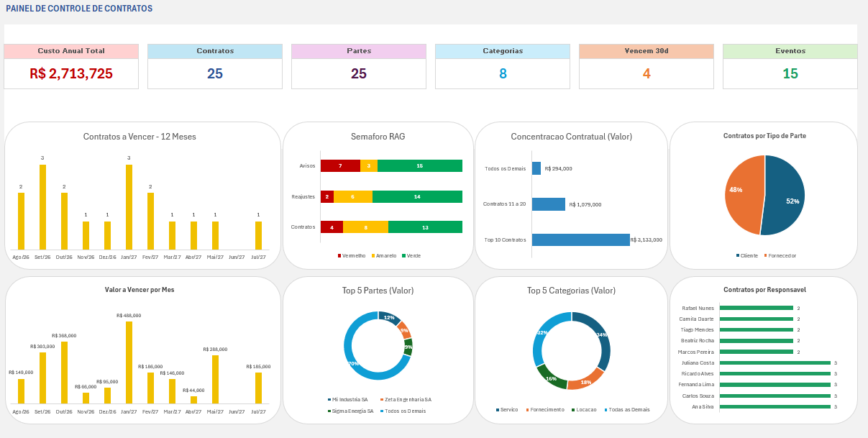Click the Vermelho legend swatch
Image resolution: width=868 pixels, height=438 pixels.
click(x=339, y=255)
